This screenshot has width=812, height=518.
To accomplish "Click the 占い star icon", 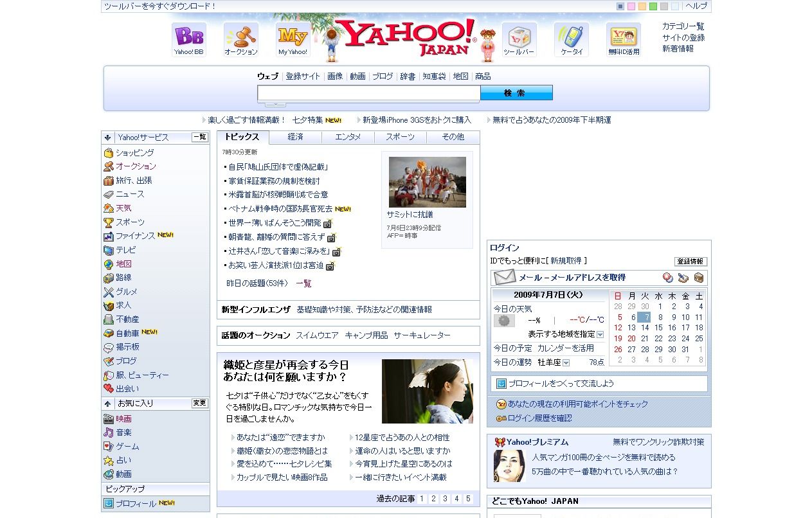I will [x=109, y=460].
